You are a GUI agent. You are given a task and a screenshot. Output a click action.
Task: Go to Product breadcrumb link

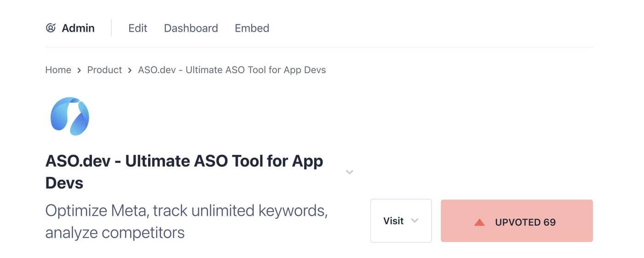tap(104, 70)
